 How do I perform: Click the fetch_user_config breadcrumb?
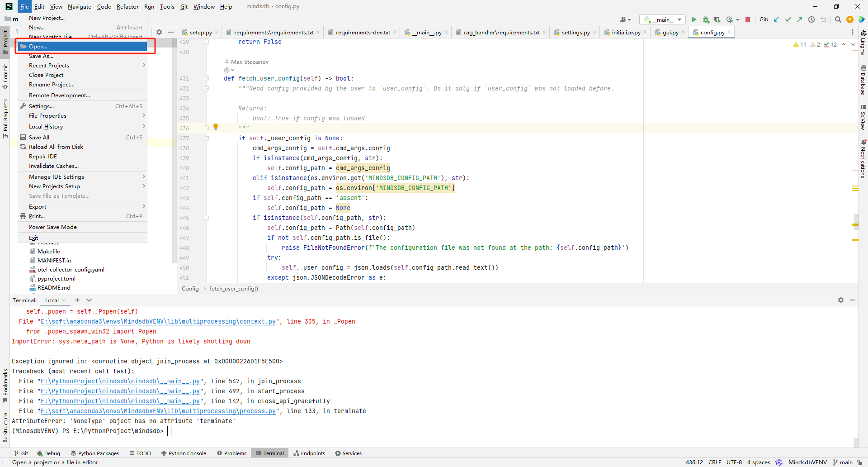click(x=234, y=288)
